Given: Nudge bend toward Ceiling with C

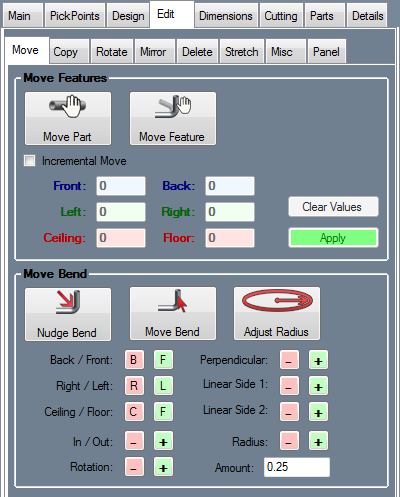Looking at the screenshot, I should tap(134, 412).
